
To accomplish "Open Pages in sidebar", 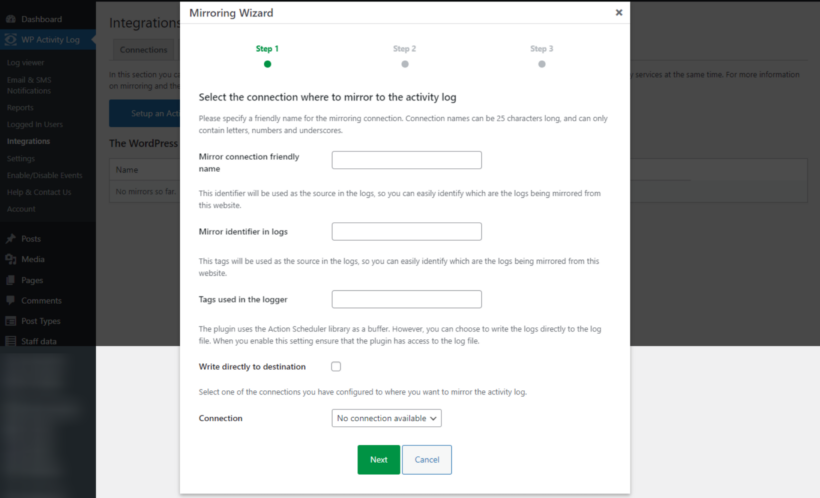I will point(32,280).
